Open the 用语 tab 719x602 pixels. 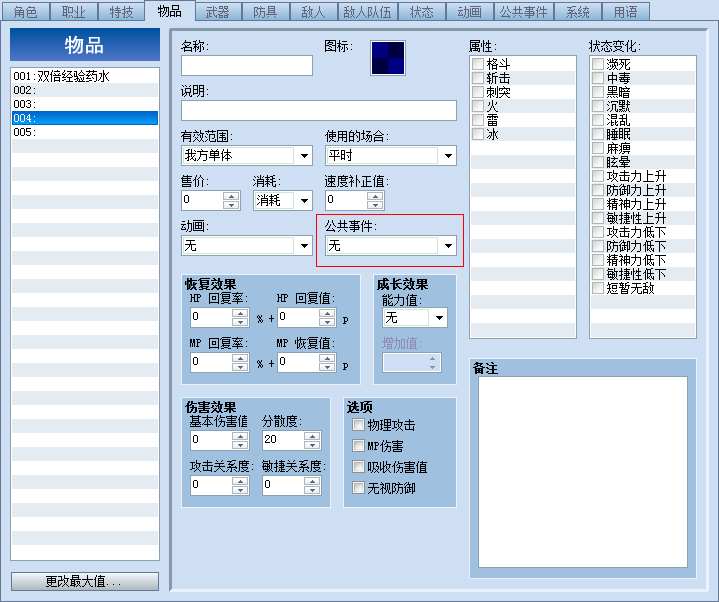[625, 12]
